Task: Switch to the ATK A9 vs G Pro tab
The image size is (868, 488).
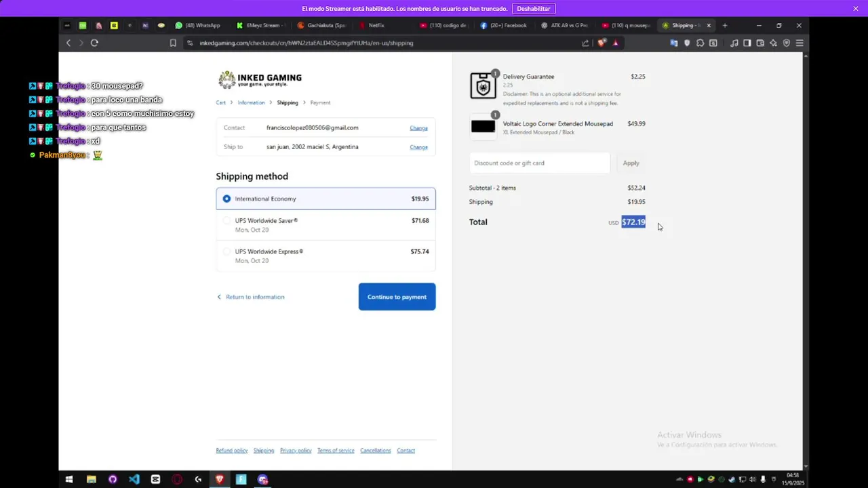Action: click(x=566, y=25)
